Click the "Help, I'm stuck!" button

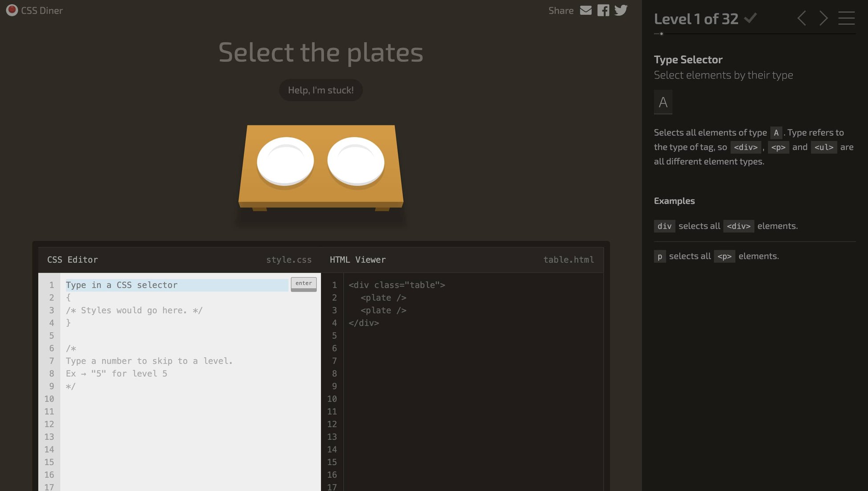pos(320,90)
